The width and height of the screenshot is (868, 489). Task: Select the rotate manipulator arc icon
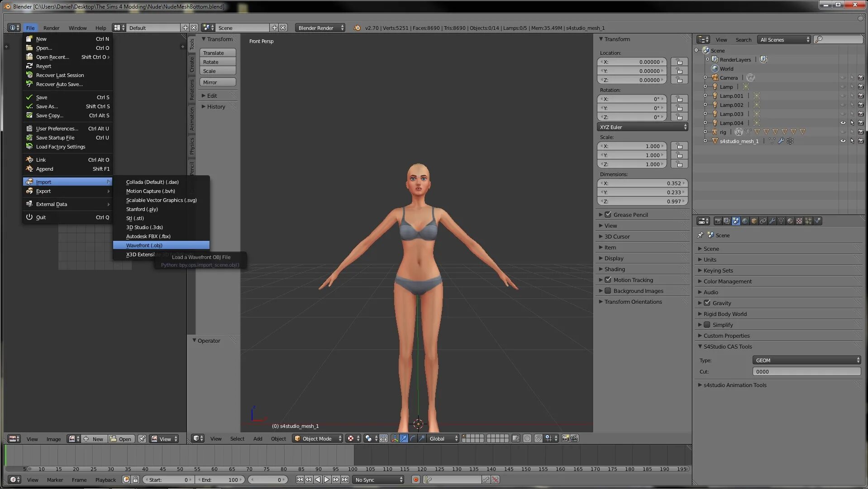413,438
